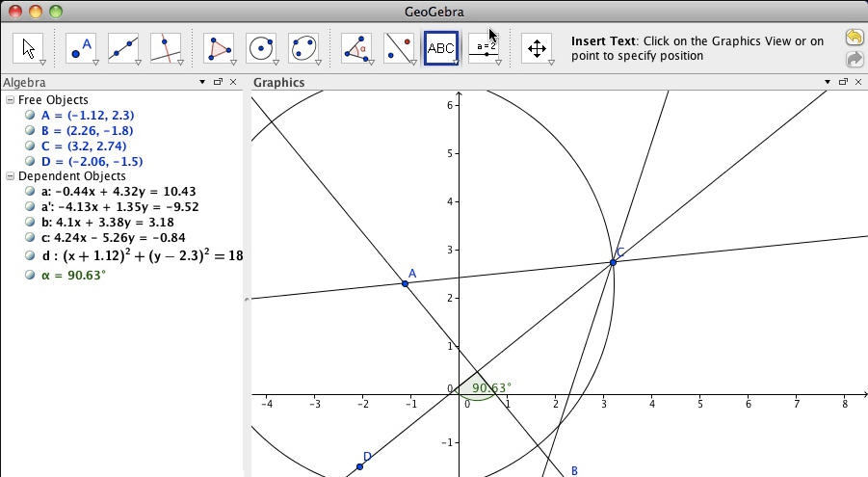Viewport: 868px width, 477px height.
Task: Click the Slider tool in toolbar
Action: coord(484,47)
